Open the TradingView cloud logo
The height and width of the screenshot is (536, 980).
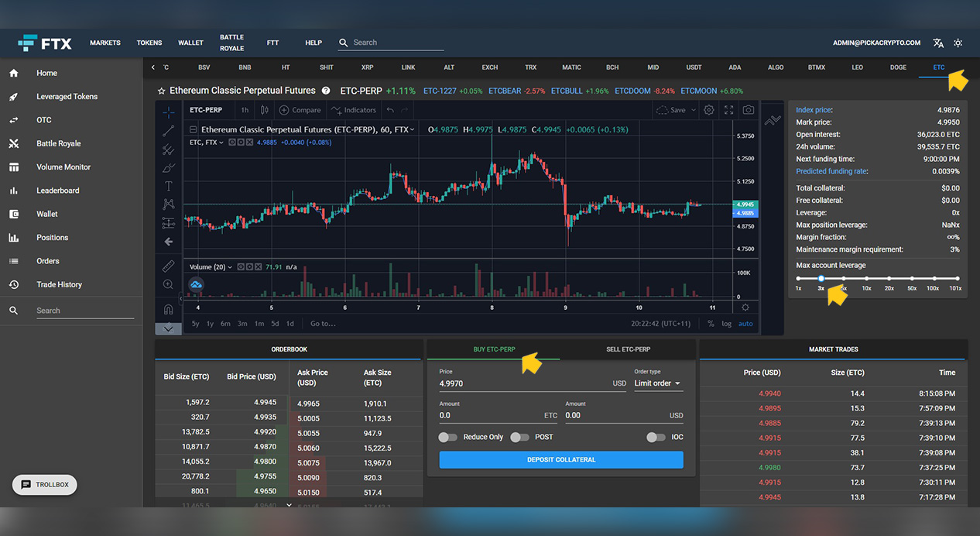(197, 285)
